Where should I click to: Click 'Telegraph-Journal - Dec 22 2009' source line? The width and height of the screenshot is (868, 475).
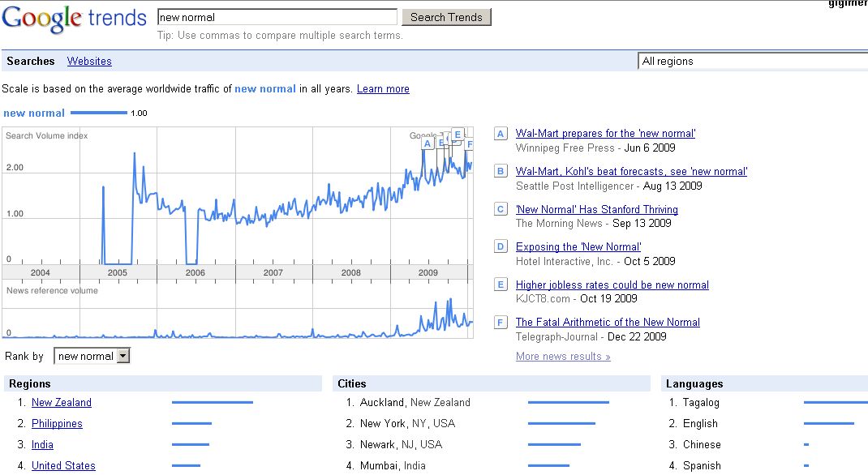591,336
